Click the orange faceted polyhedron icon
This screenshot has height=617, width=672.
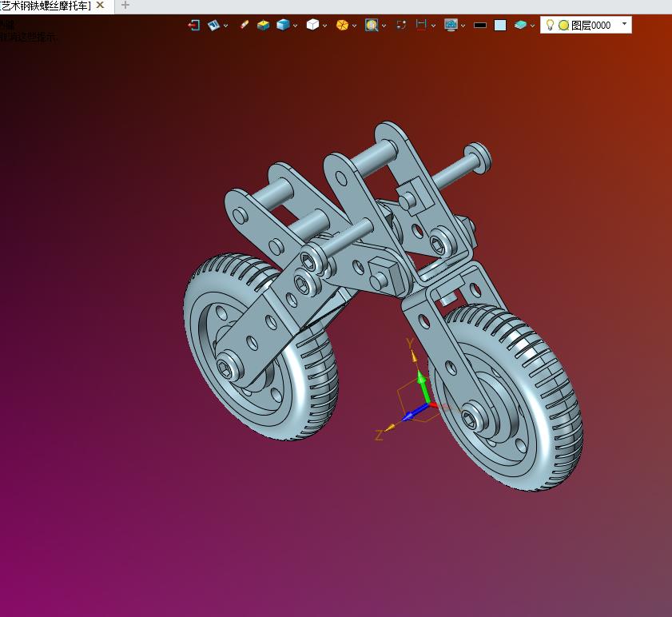point(342,26)
